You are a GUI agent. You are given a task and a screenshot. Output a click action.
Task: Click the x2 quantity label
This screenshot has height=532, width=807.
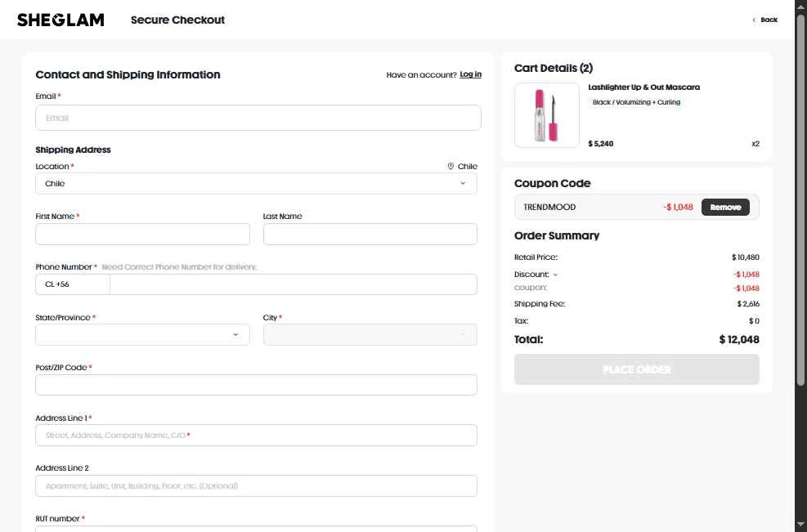point(755,144)
